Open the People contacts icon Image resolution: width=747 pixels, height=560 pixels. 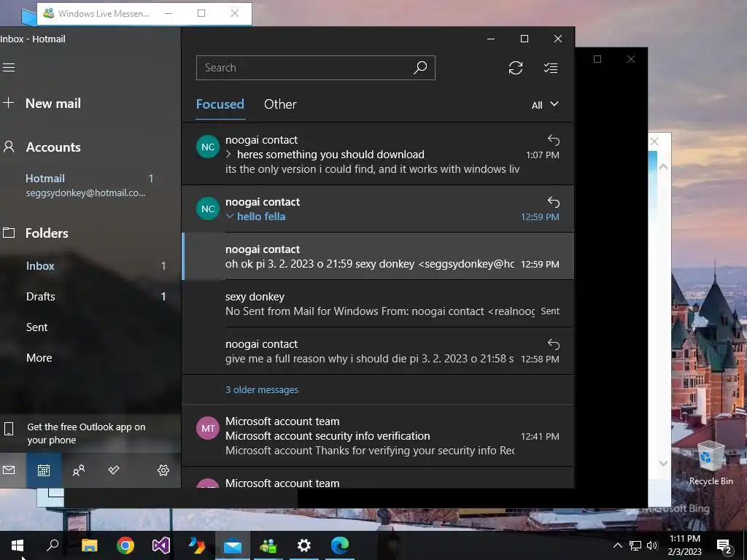79,470
